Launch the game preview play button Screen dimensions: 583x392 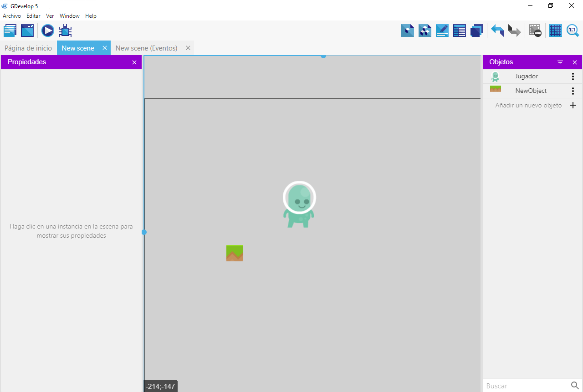point(48,31)
